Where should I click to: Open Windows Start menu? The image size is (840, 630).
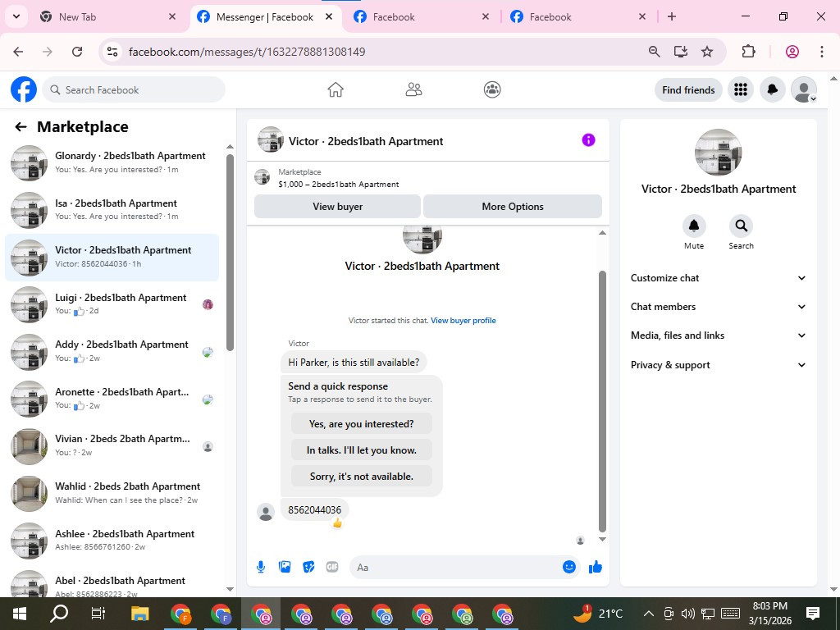pyautogui.click(x=20, y=614)
